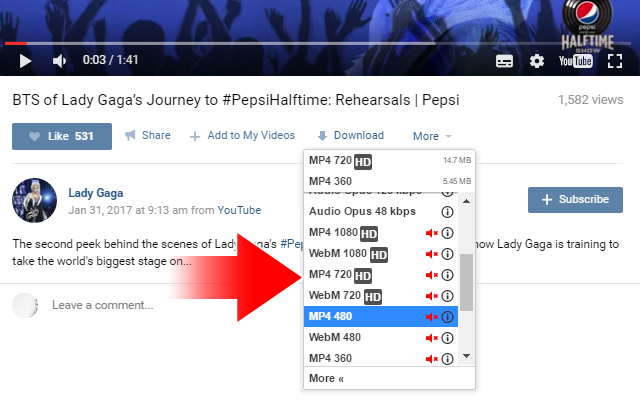Add to My Videos

[x=242, y=136]
